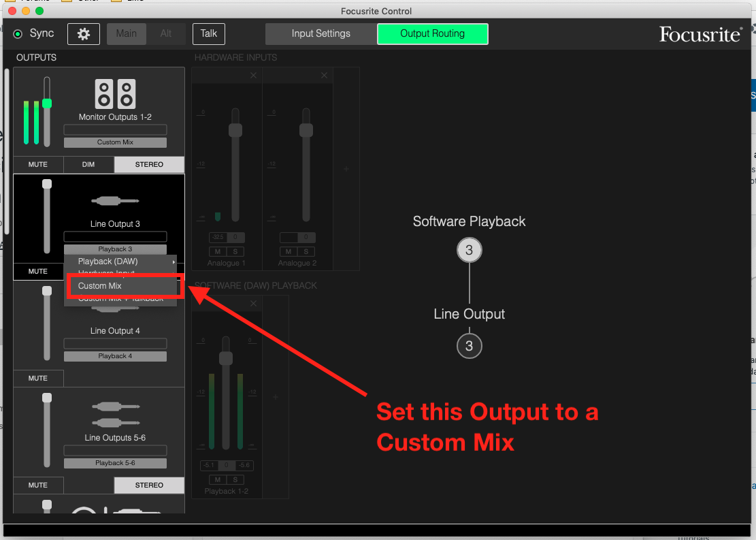Click the Monitor Outputs 1-2 label

click(x=115, y=117)
